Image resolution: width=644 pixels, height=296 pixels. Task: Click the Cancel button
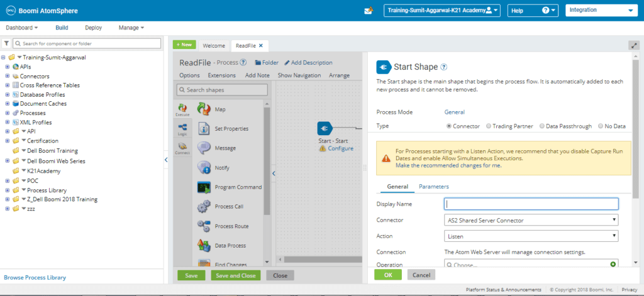[421, 275]
